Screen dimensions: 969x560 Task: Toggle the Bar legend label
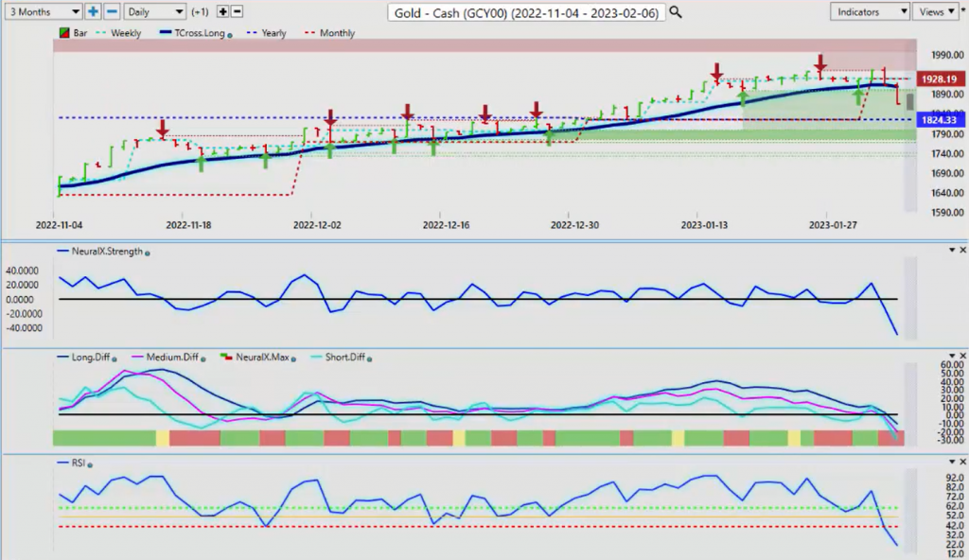80,33
